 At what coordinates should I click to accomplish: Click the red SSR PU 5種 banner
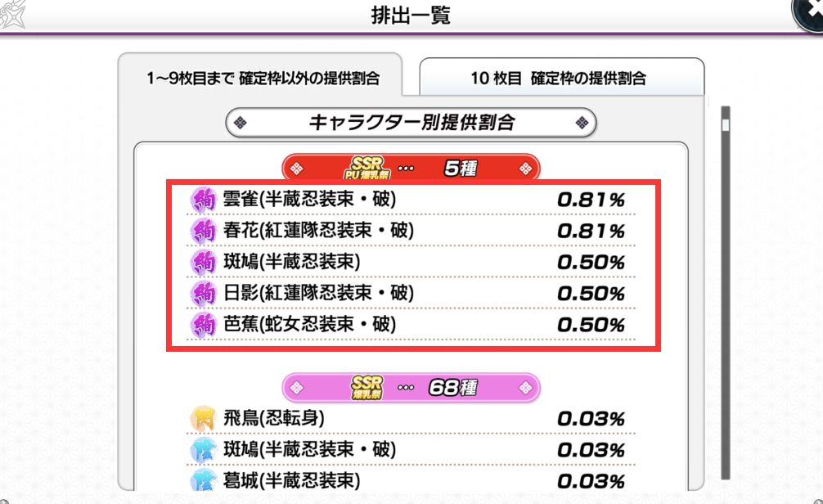pos(411,168)
